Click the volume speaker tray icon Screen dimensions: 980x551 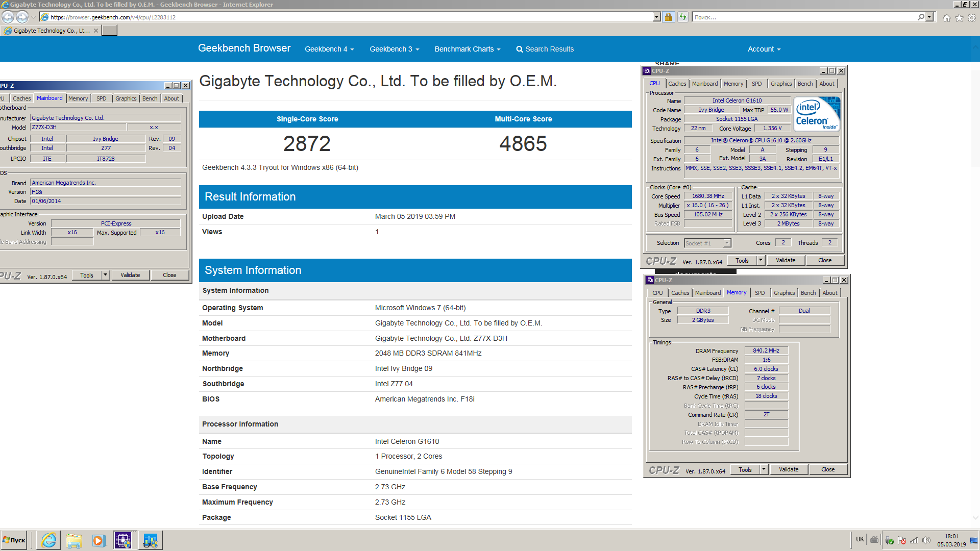pyautogui.click(x=926, y=540)
